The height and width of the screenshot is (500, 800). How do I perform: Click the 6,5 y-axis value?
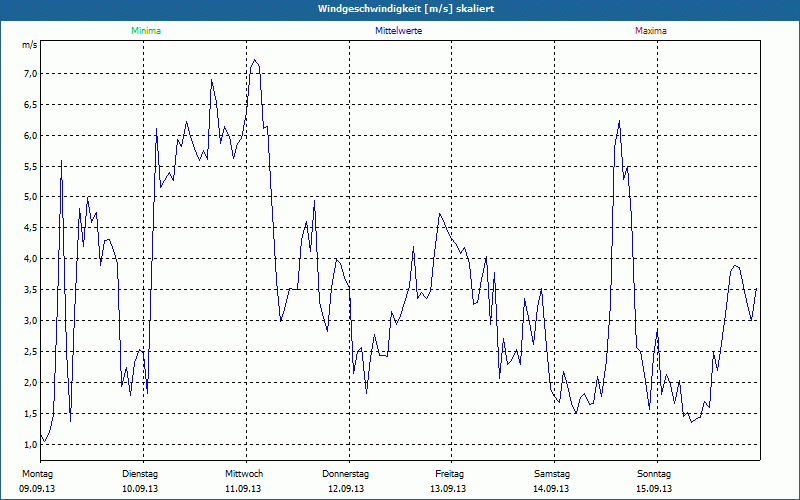click(31, 105)
